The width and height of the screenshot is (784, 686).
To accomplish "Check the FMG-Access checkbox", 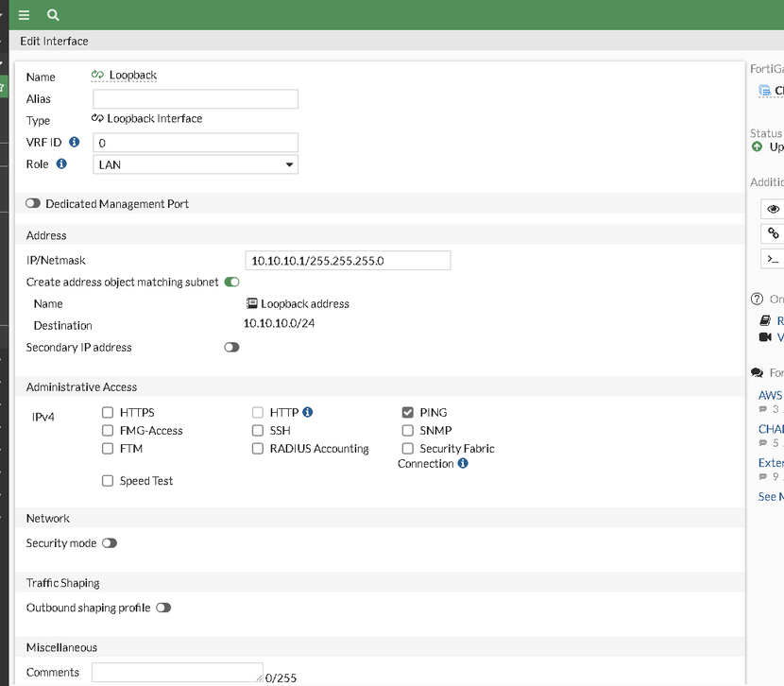I will click(108, 430).
